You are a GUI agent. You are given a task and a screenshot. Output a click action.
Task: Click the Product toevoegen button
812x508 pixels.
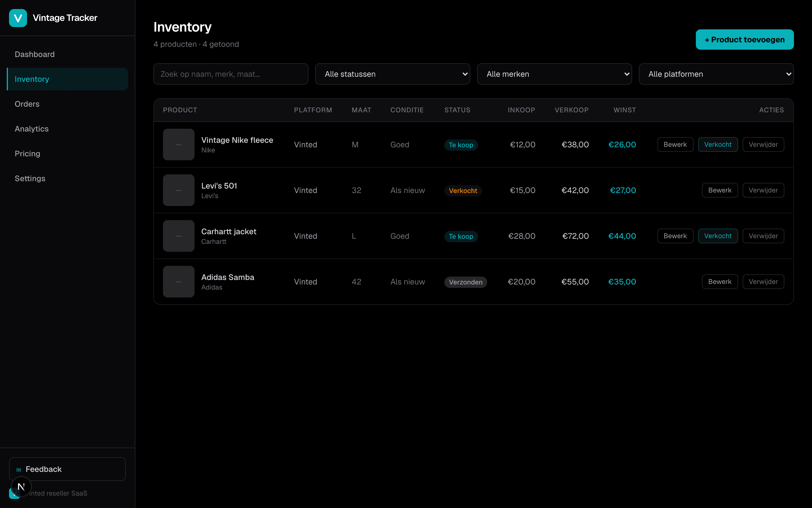(x=745, y=40)
